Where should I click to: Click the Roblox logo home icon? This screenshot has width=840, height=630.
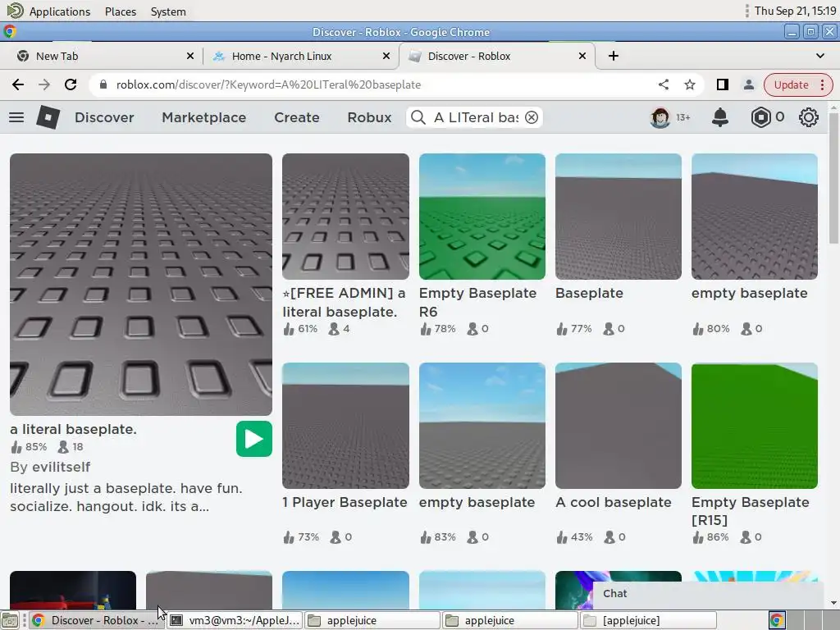[48, 117]
